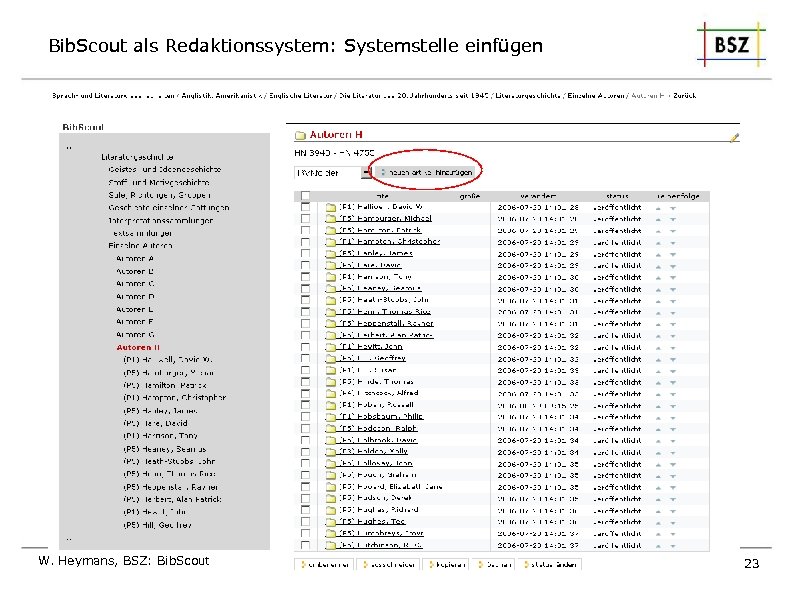Move Hodgson, Ralph up with the up arrow

click(x=658, y=429)
